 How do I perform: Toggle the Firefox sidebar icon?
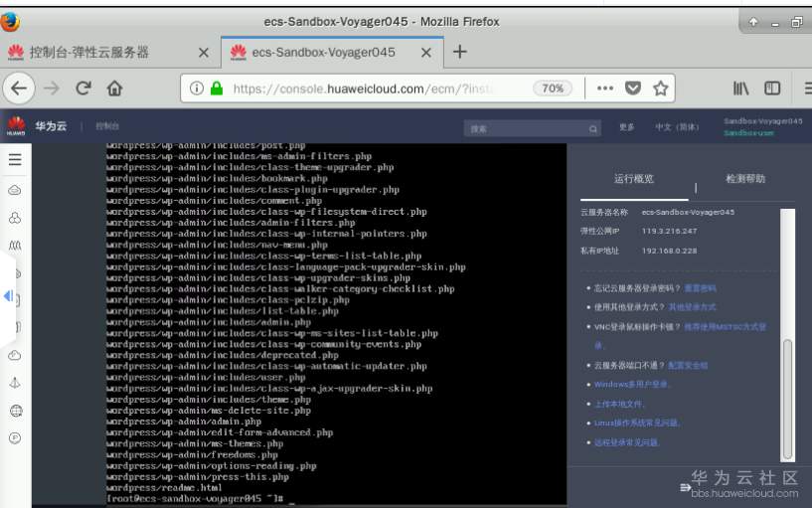[x=772, y=88]
